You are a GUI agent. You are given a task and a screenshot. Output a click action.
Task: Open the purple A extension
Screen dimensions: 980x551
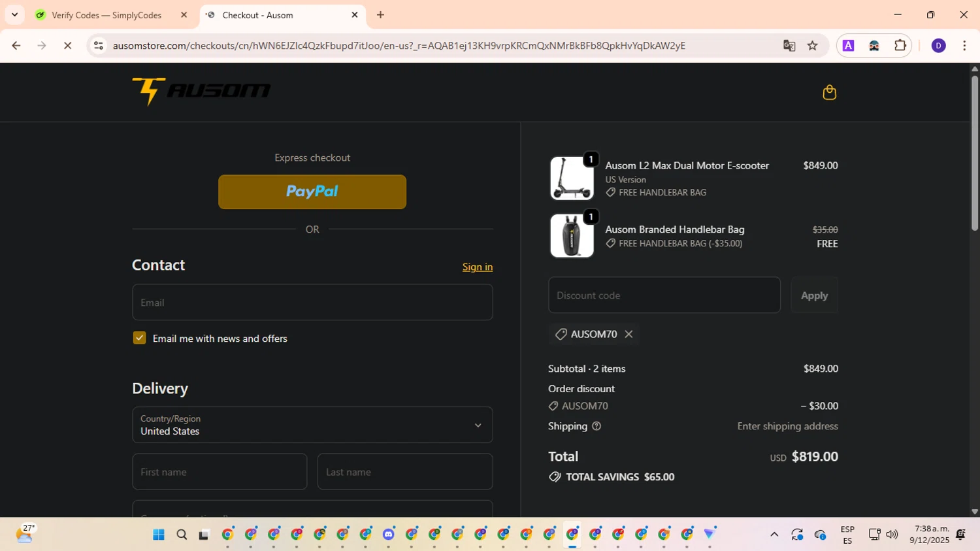[848, 46]
